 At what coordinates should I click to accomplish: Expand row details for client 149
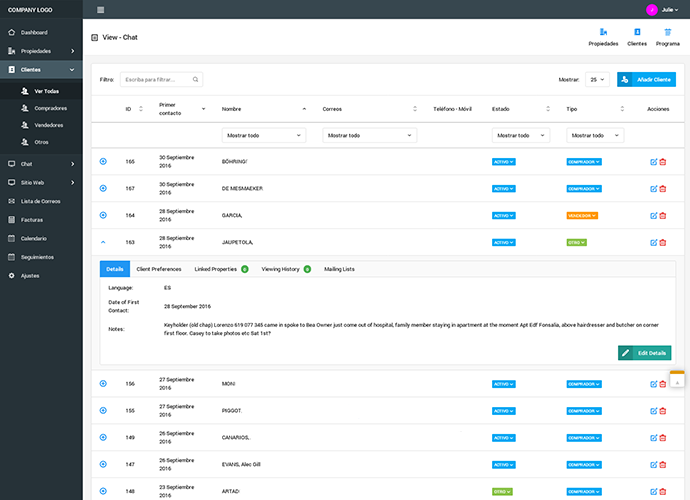[x=103, y=438]
